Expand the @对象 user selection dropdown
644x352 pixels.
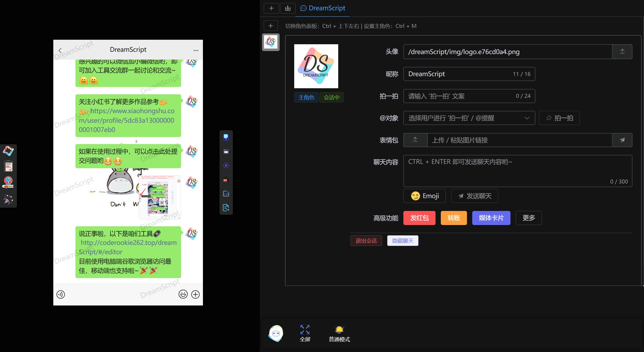pyautogui.click(x=527, y=118)
